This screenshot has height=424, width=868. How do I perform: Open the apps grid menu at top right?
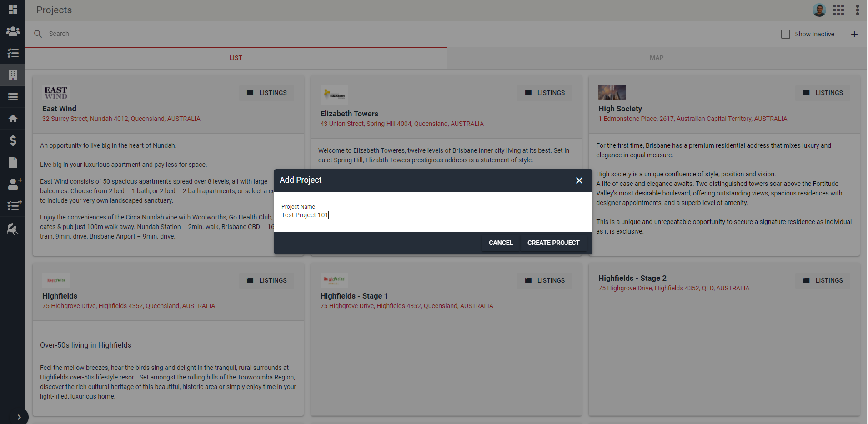click(x=838, y=10)
